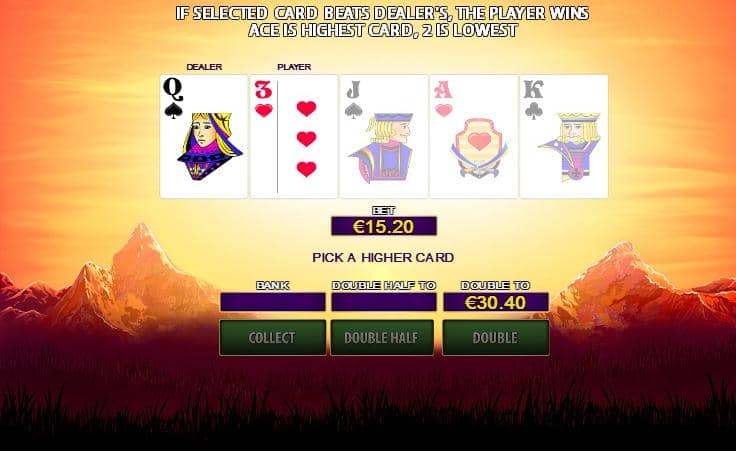This screenshot has height=451, width=736.
Task: Click the Double Half button
Action: pyautogui.click(x=382, y=337)
